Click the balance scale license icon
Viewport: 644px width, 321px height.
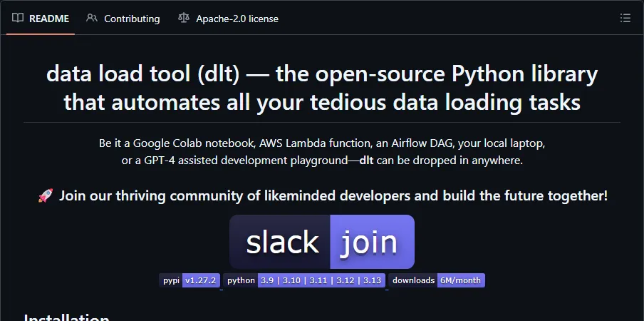[x=184, y=18]
